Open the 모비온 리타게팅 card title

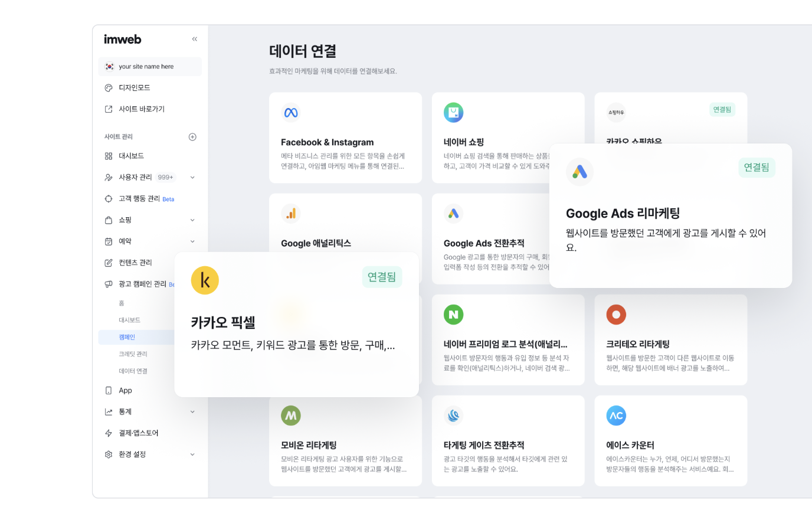click(x=309, y=445)
